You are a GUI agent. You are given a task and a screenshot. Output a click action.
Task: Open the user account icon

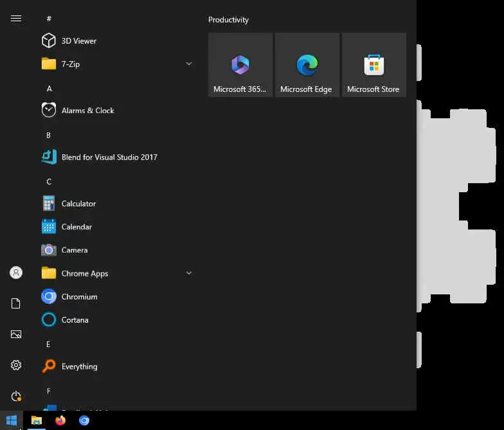pyautogui.click(x=16, y=273)
